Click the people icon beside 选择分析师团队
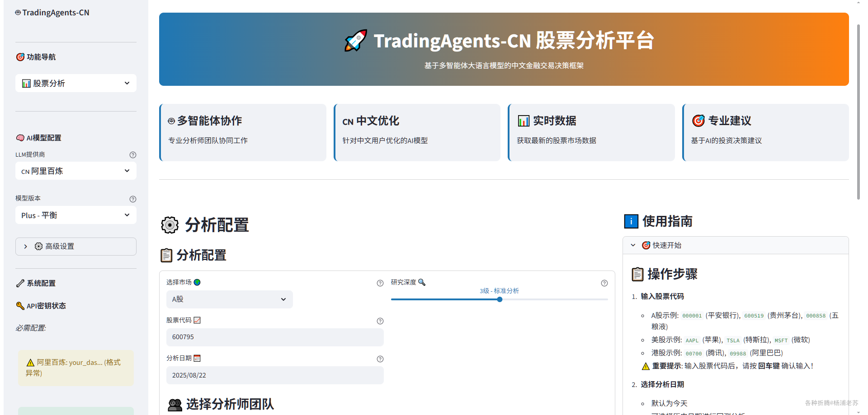Image resolution: width=868 pixels, height=415 pixels. pos(175,405)
